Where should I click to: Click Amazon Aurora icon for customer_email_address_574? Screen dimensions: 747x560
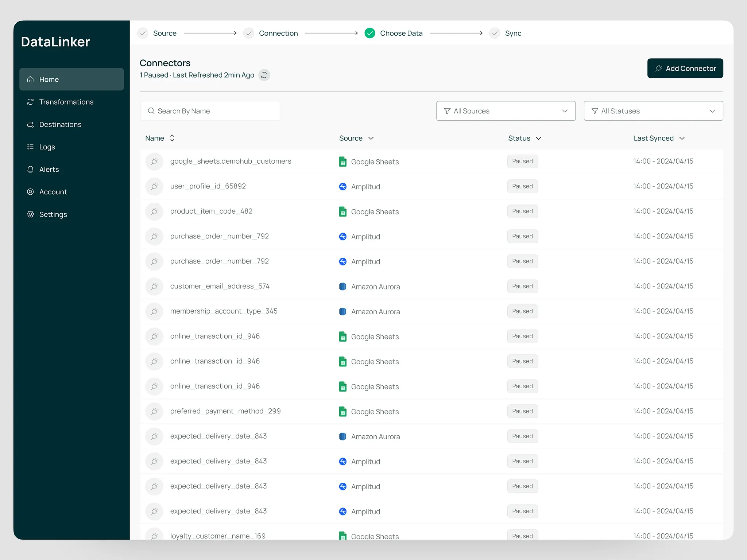[342, 287]
